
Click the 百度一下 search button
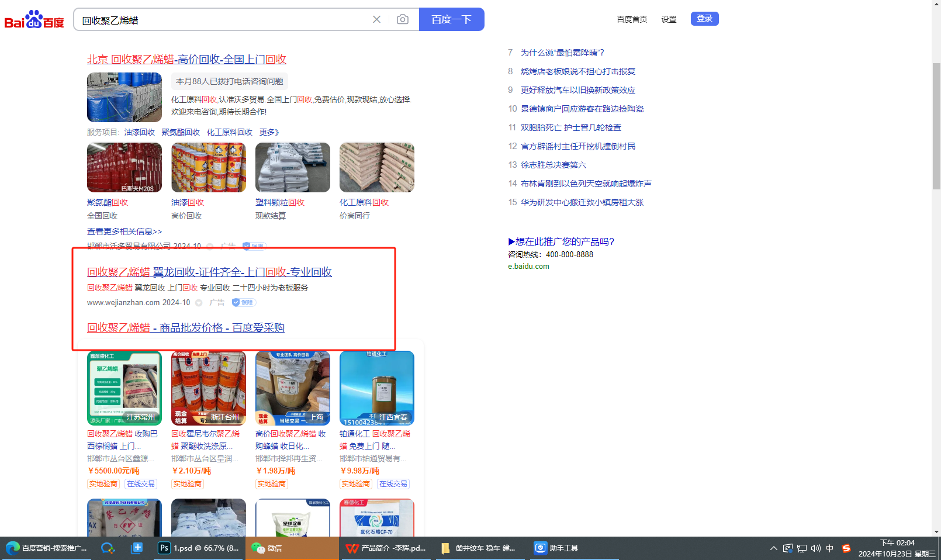click(452, 19)
